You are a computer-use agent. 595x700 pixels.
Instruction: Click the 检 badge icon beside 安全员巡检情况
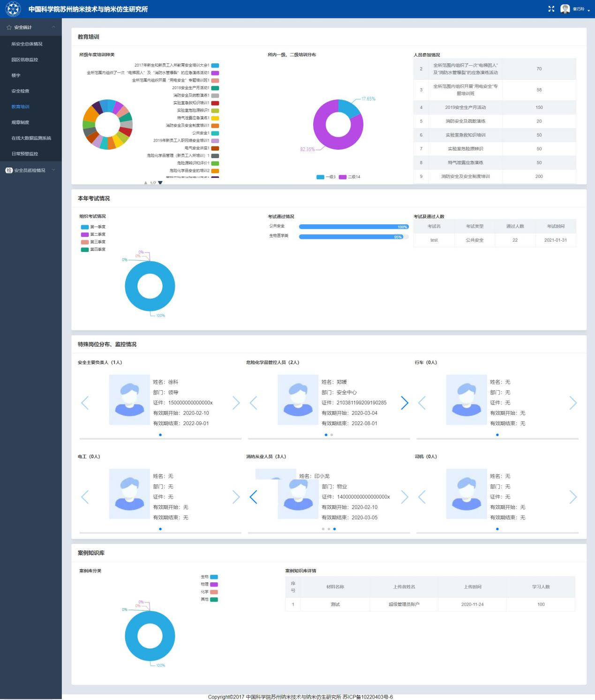[9, 170]
